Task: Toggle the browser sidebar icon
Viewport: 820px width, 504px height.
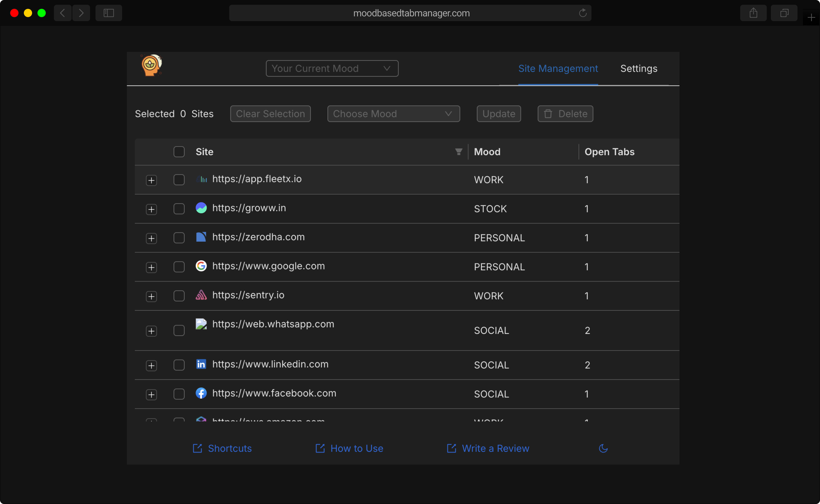Action: [x=109, y=13]
